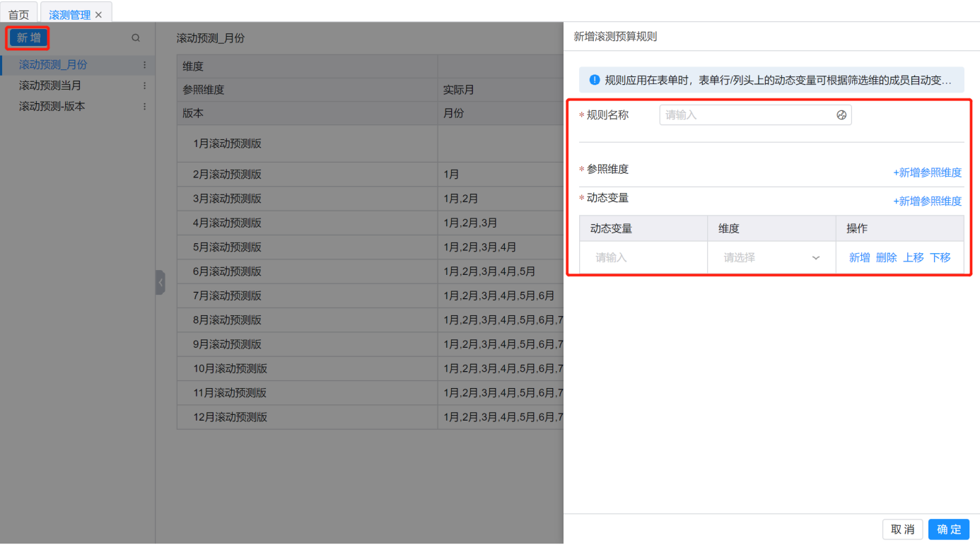Open more options for 滚动预测_月份

(x=145, y=65)
